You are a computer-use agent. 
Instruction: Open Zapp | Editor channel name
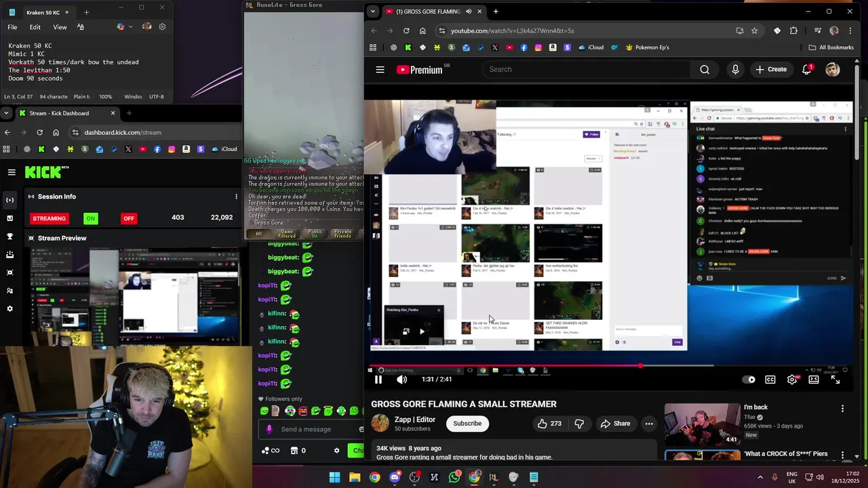[x=415, y=420]
